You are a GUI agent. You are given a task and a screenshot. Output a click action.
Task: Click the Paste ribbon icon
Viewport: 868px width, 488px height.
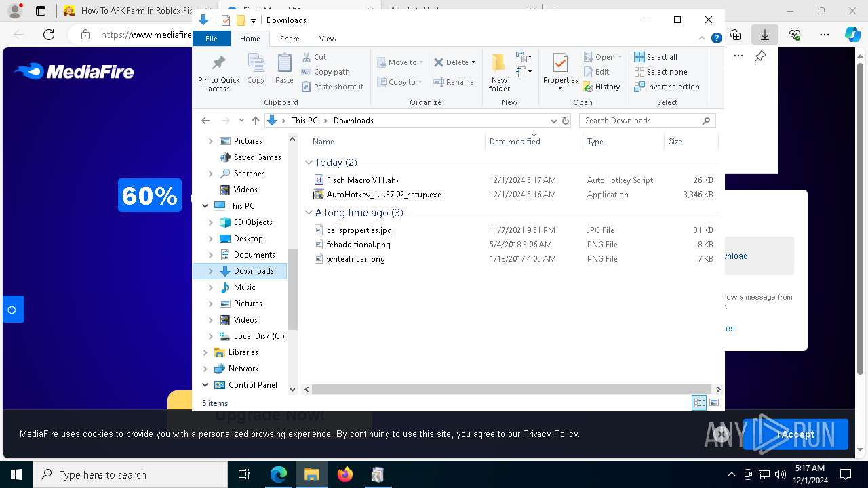tap(284, 68)
